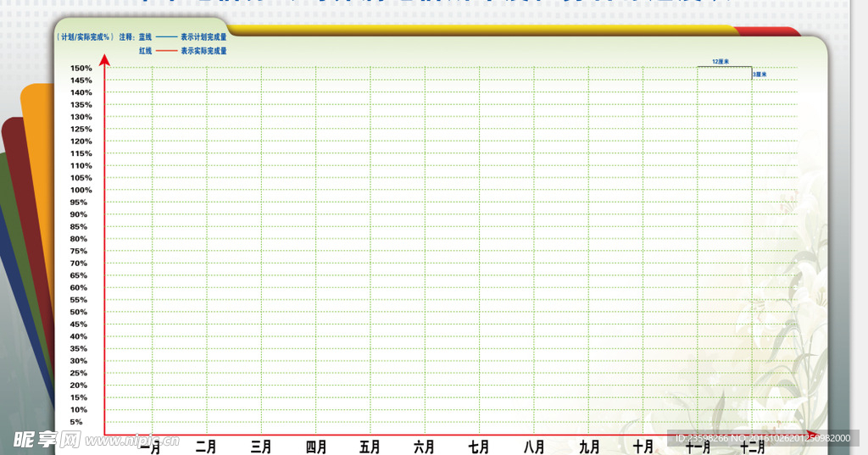Select the 二月 month label
The width and height of the screenshot is (868, 455).
click(x=206, y=447)
